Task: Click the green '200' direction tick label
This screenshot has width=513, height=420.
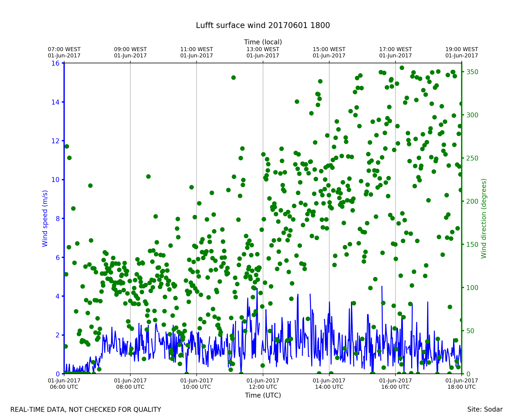Action: pyautogui.click(x=472, y=202)
